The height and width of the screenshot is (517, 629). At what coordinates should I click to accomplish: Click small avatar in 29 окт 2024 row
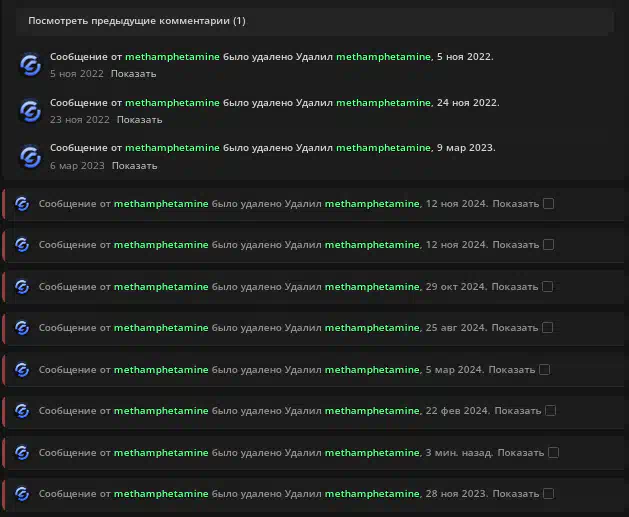22,287
